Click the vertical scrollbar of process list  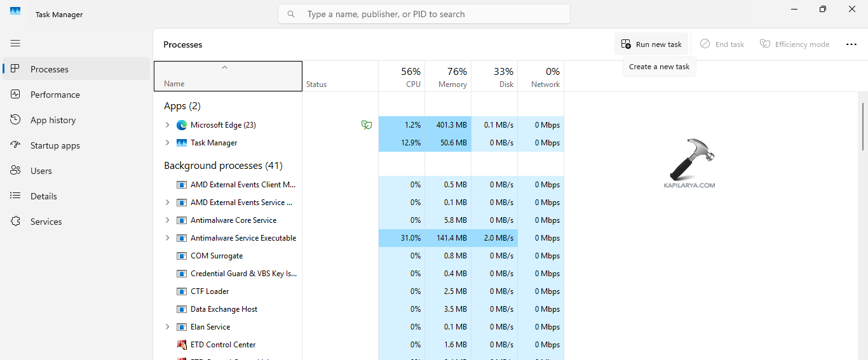click(x=862, y=127)
